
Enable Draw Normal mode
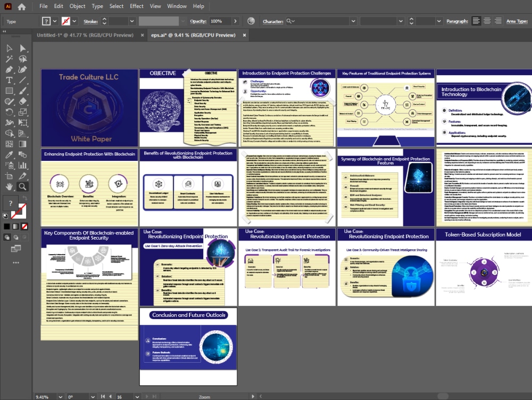(x=7, y=238)
